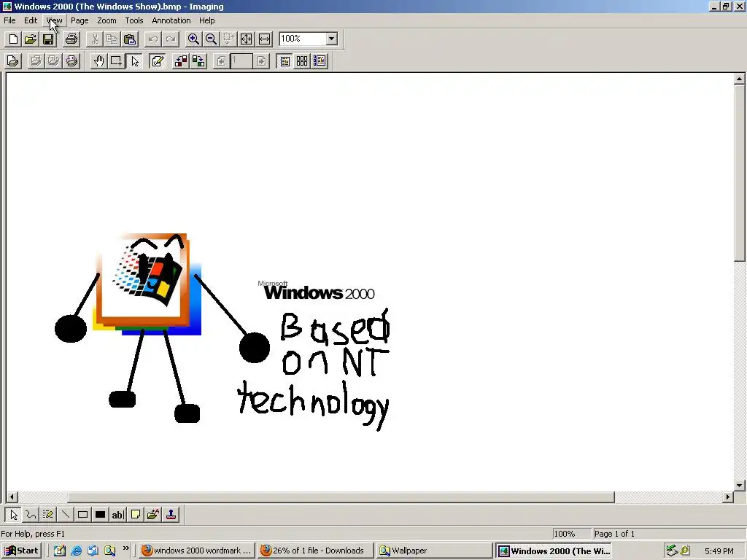Click the vertical scrollbar up arrow

tap(740, 79)
